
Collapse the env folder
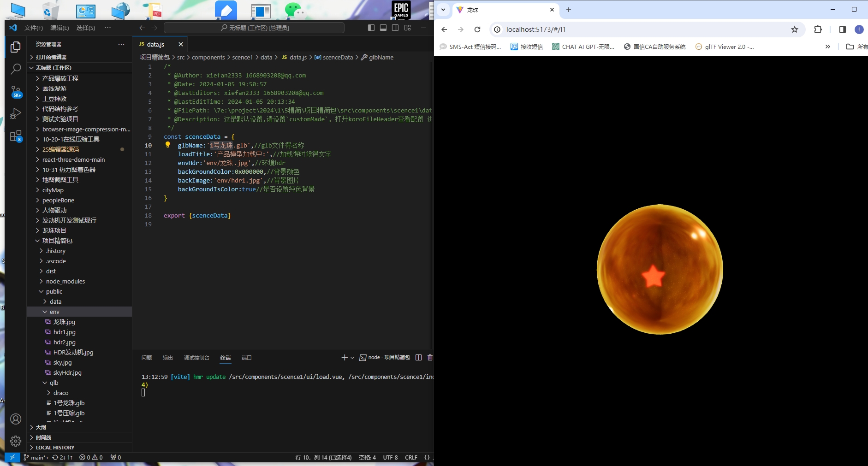pos(79,312)
